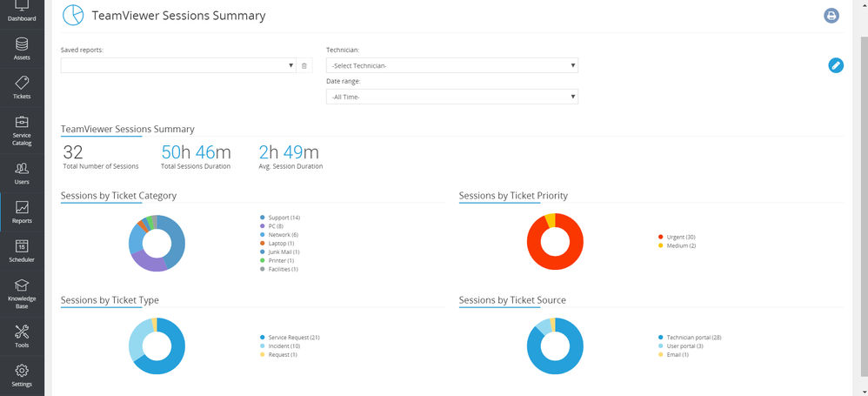Viewport: 868px width, 396px height.
Task: Click the Ticket Source donut chart
Action: [x=555, y=346]
